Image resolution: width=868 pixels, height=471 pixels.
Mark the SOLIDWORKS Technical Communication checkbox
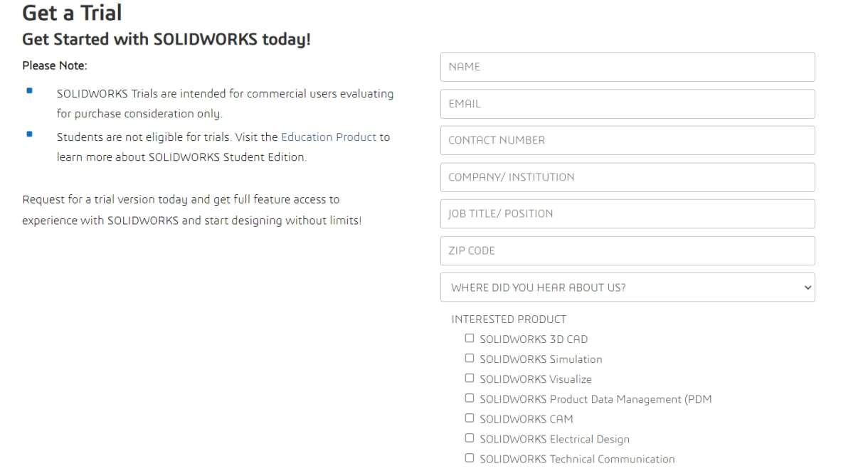pos(470,458)
